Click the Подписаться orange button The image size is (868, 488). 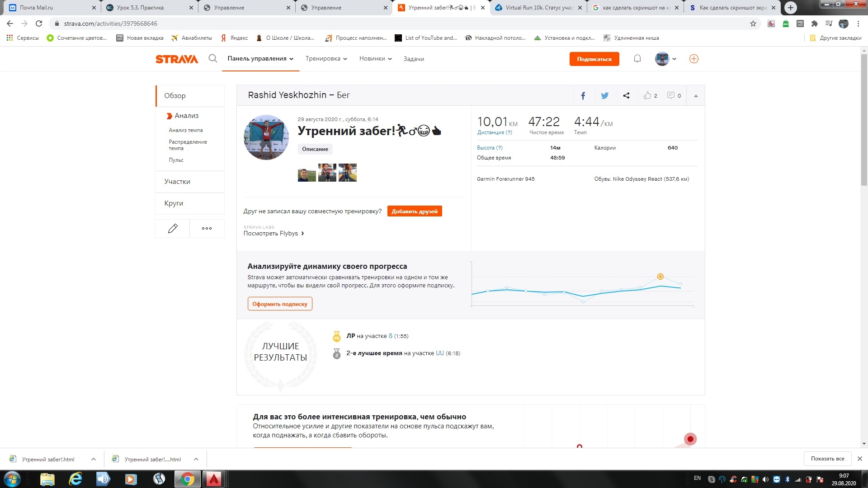pyautogui.click(x=594, y=59)
